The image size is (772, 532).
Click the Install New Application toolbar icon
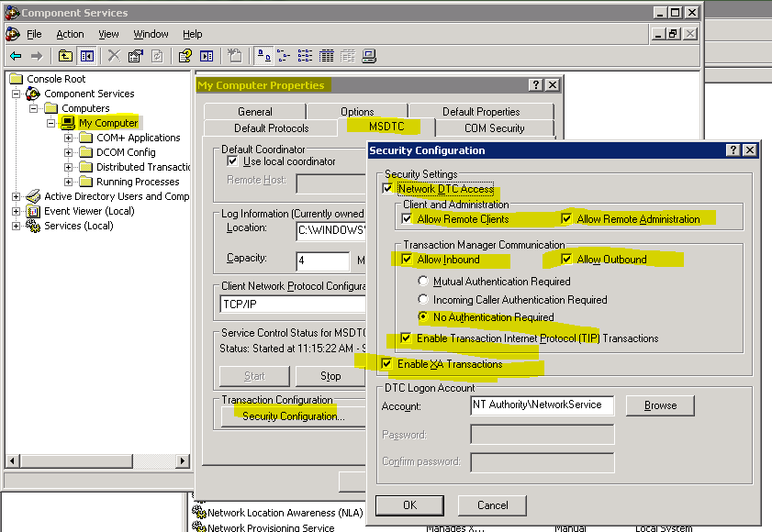click(x=235, y=56)
